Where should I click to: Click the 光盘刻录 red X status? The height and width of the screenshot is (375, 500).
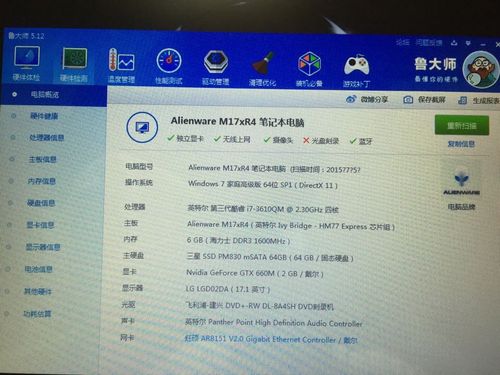321,141
